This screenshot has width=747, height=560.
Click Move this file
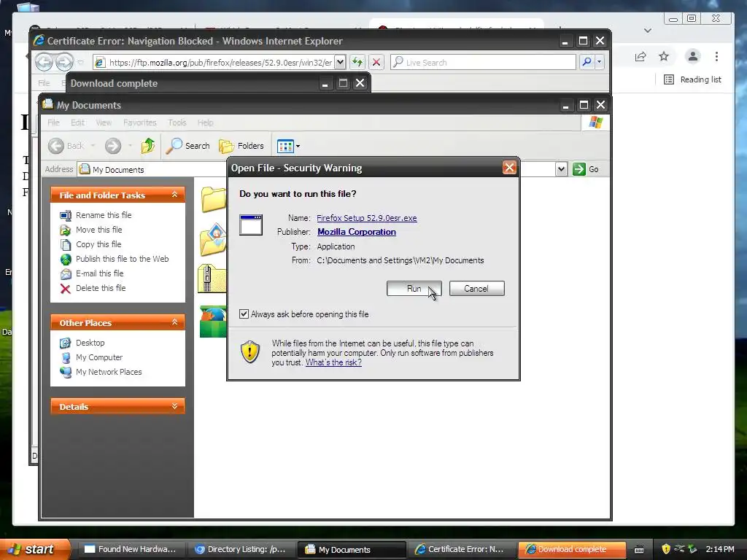click(98, 230)
